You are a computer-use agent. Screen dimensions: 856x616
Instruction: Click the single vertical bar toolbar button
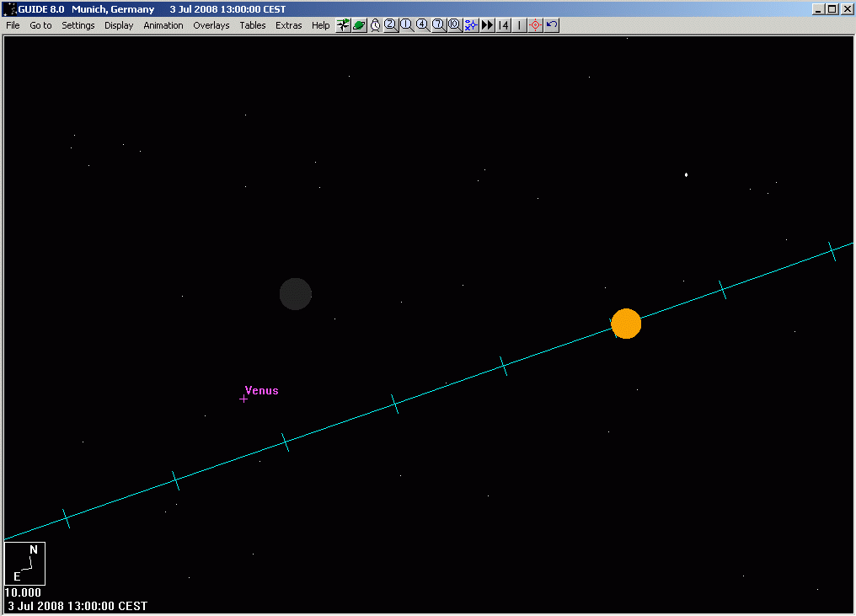519,25
